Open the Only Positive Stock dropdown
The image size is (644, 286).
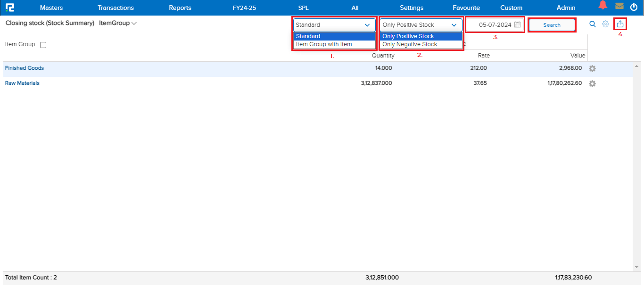[x=420, y=25]
